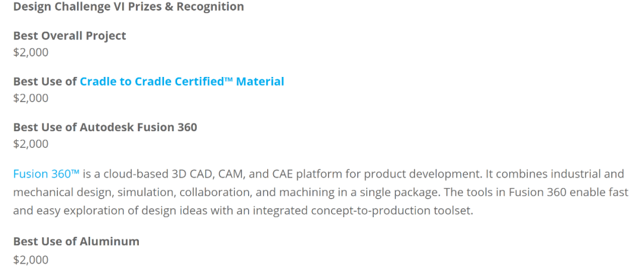This screenshot has width=644, height=272.
Task: Click the Design Challenge VI Prizes heading
Action: [128, 7]
